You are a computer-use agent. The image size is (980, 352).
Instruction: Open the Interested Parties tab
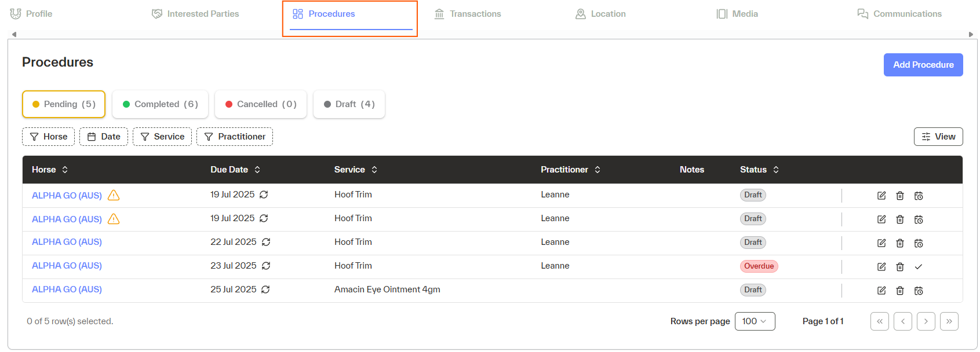pyautogui.click(x=195, y=14)
